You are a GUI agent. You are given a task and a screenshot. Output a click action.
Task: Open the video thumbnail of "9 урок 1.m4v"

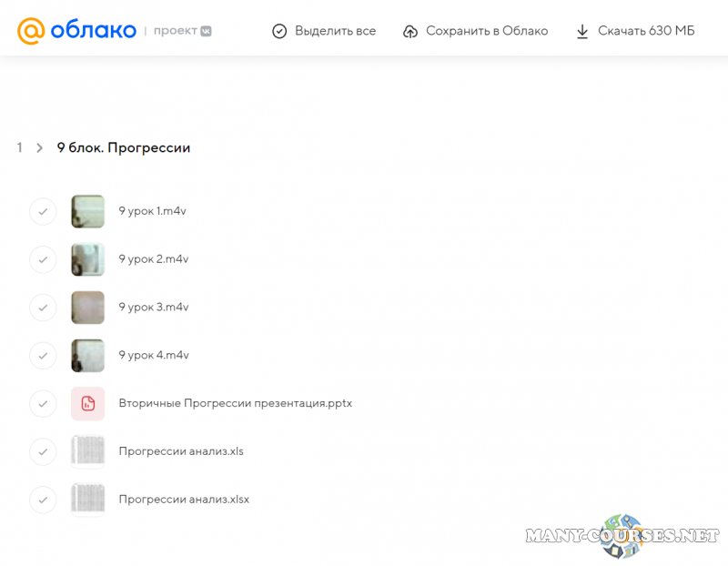(x=87, y=211)
